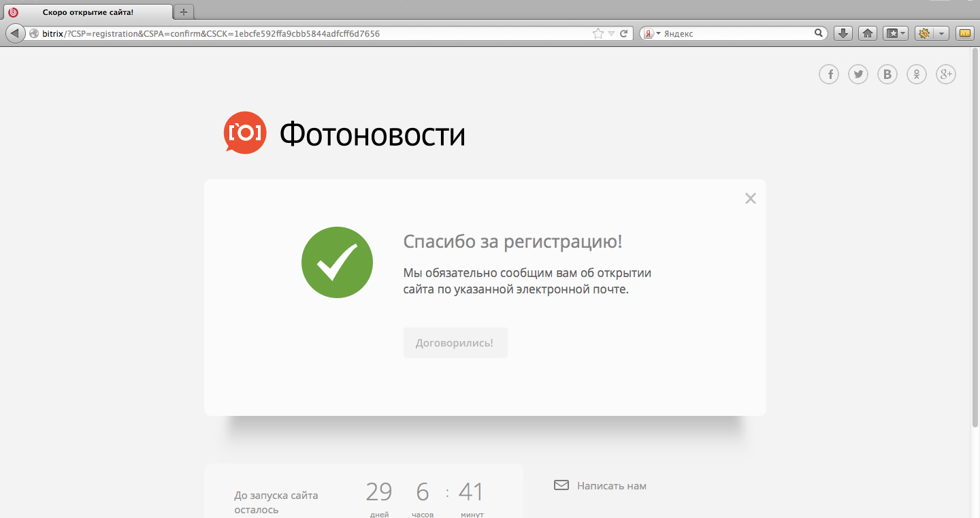Open the Odnoklassniki social link icon

[x=917, y=74]
